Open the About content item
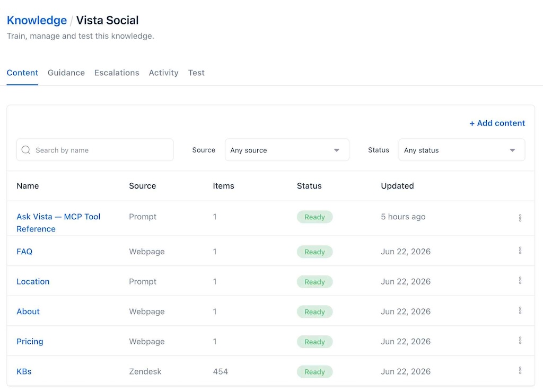The image size is (543, 392). point(28,311)
